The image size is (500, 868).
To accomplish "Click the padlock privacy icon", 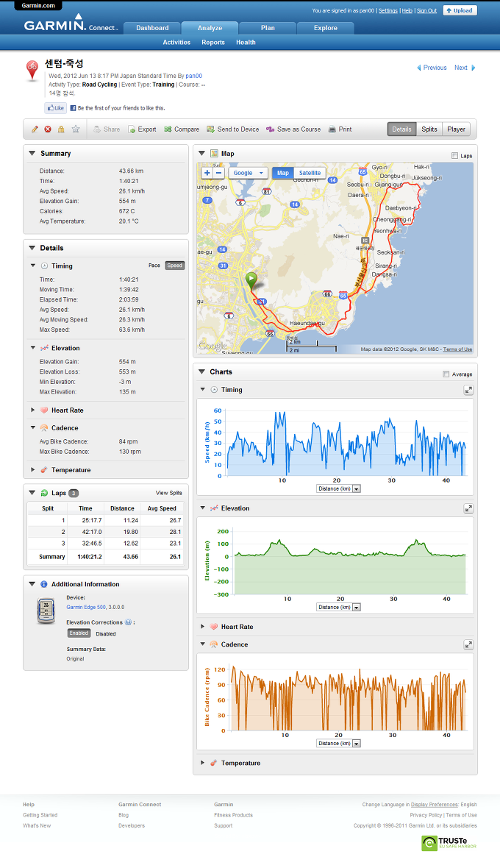I will pyautogui.click(x=61, y=129).
